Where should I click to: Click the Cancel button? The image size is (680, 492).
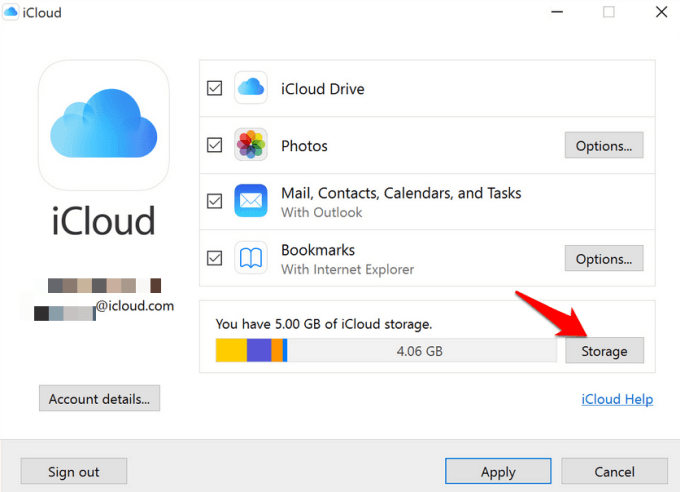(614, 471)
